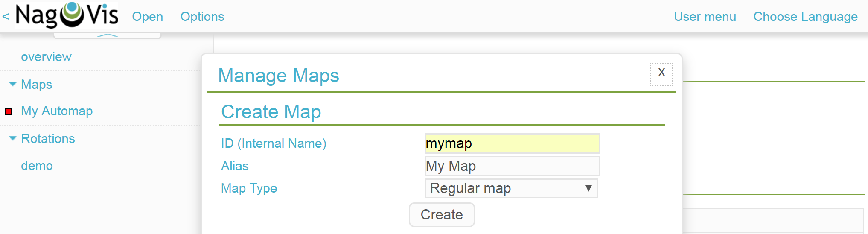Viewport: 868px width, 234px height.
Task: Click the back arrow beside the logo
Action: tap(6, 17)
